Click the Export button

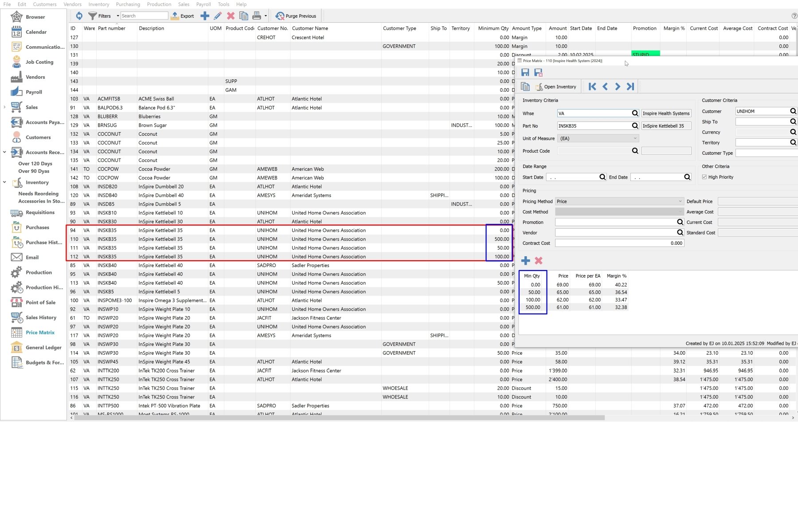click(x=183, y=16)
